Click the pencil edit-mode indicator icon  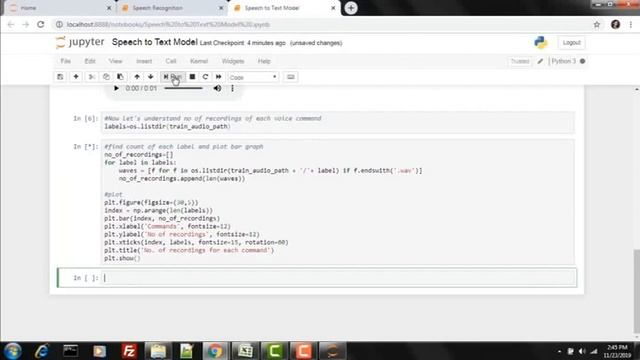(x=540, y=61)
